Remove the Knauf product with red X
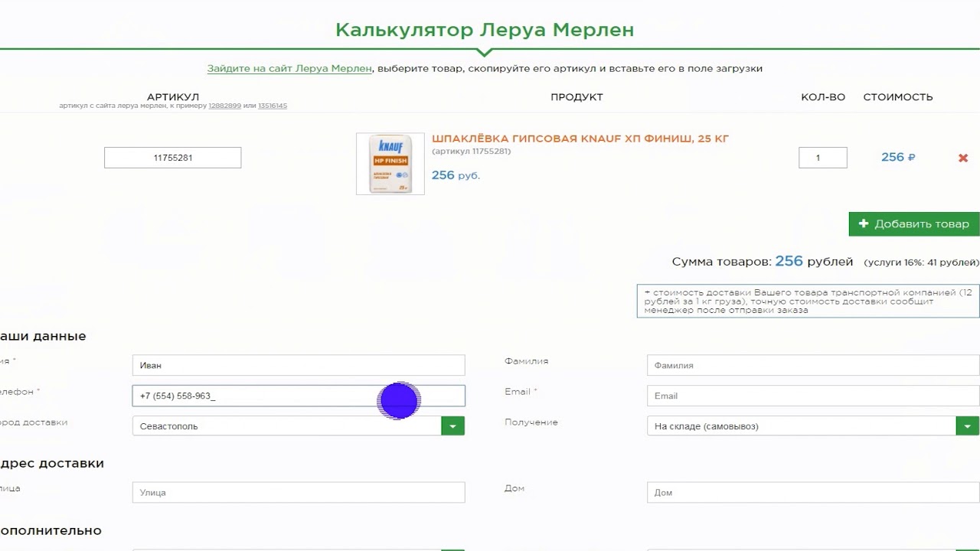The image size is (980, 551). pyautogui.click(x=963, y=158)
